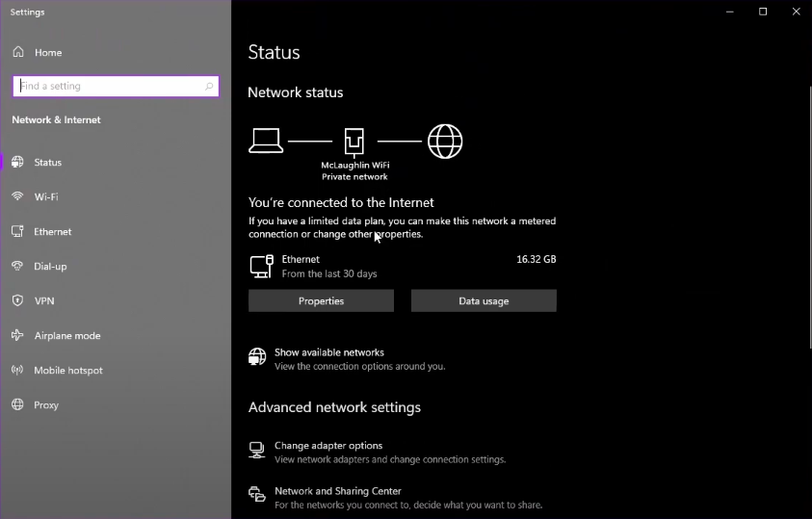812x519 pixels.
Task: Maximize the Settings window
Action: coord(763,12)
